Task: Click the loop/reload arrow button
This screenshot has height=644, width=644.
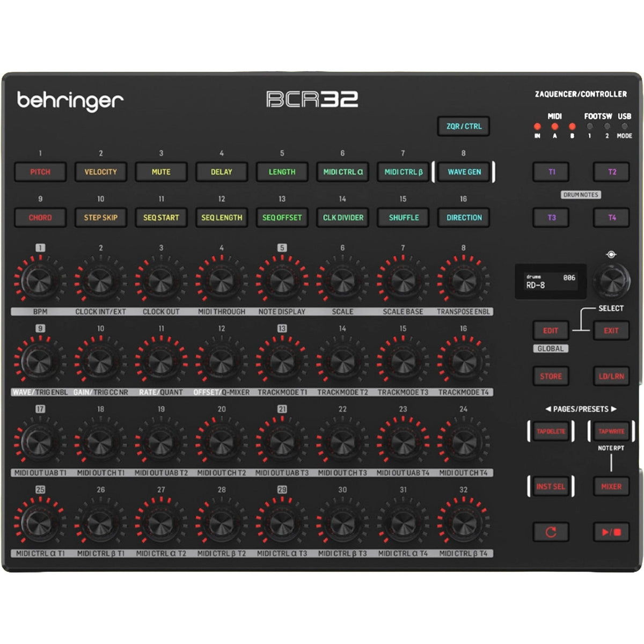Action: (x=551, y=532)
